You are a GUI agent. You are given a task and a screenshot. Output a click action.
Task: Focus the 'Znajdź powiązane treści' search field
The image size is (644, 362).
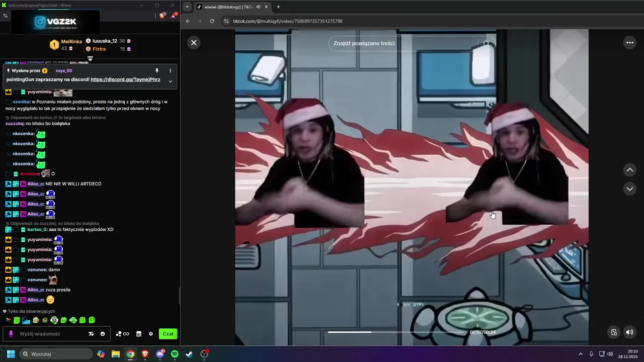click(x=403, y=43)
